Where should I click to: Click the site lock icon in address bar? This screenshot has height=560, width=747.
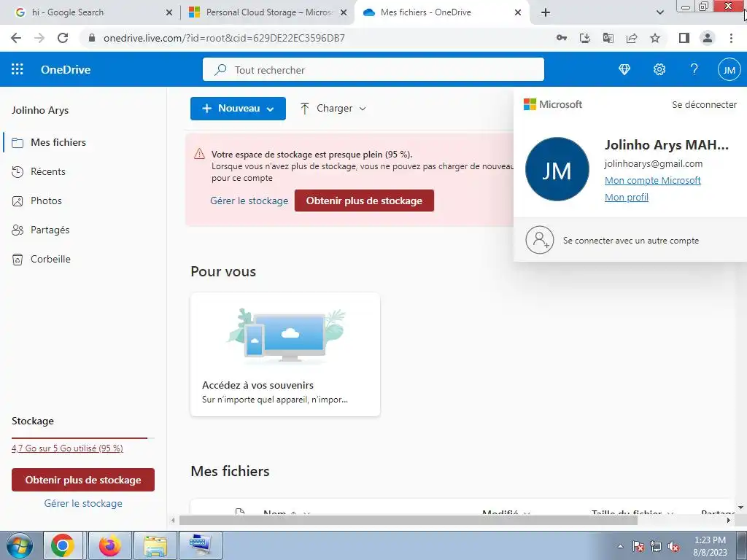click(92, 38)
